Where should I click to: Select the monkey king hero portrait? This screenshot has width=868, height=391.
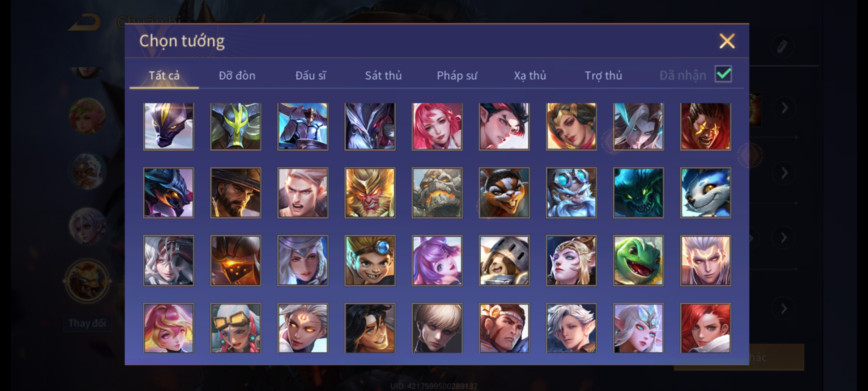coord(370,193)
